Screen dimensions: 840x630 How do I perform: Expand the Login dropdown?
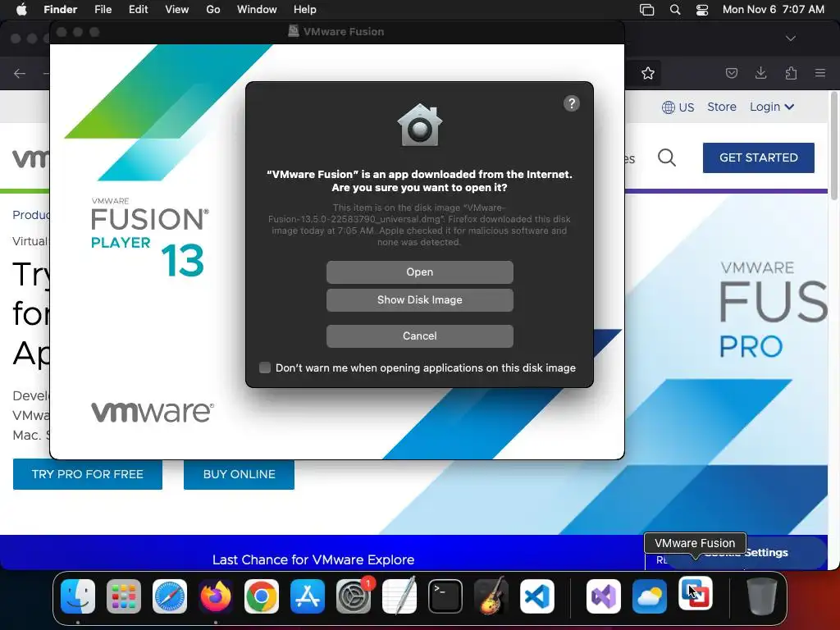pos(771,107)
